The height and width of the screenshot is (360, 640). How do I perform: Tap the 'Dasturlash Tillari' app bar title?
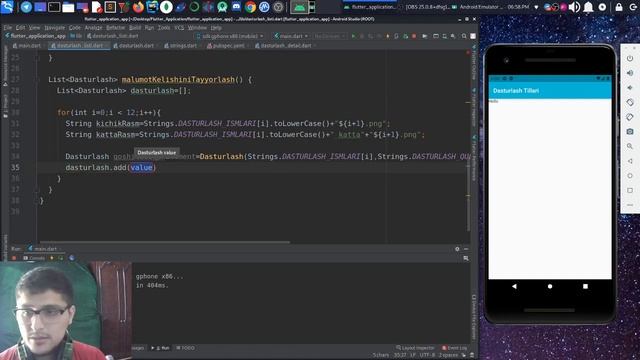[x=516, y=91]
